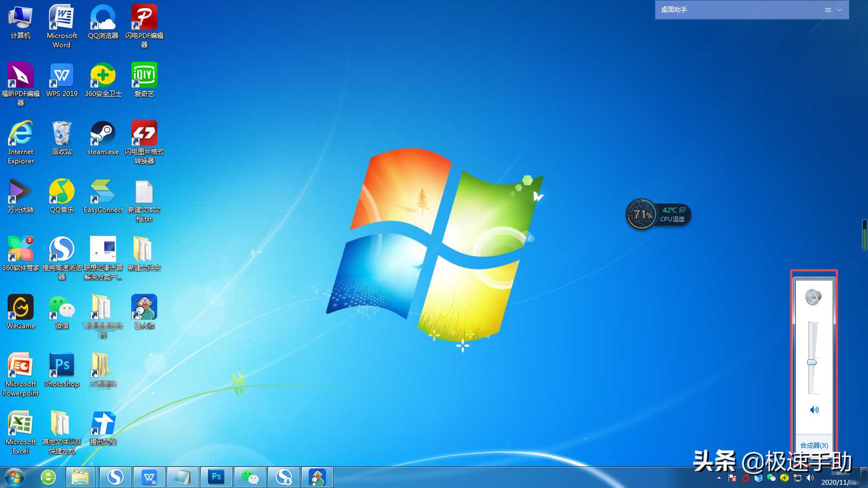Select the 360安全卫士 desktop shortcut
This screenshot has width=868, height=488.
coord(103,80)
